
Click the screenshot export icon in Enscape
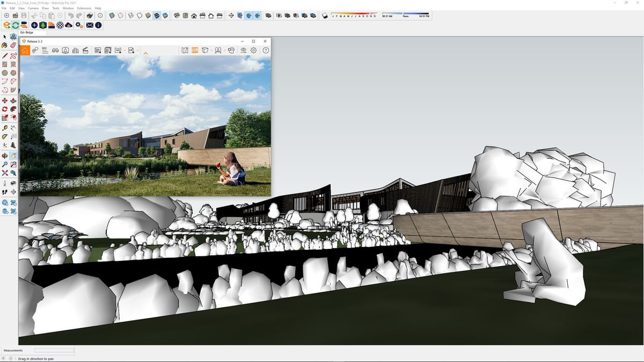tap(98, 49)
